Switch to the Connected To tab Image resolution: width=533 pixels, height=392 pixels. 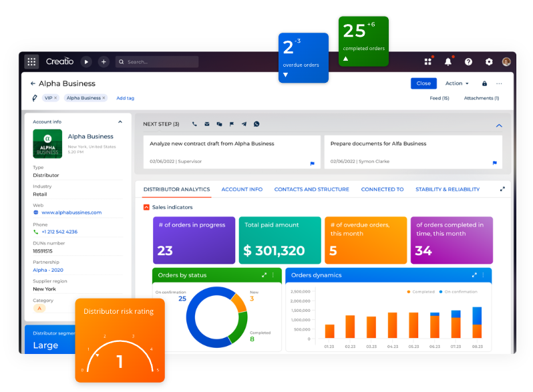tap(383, 190)
